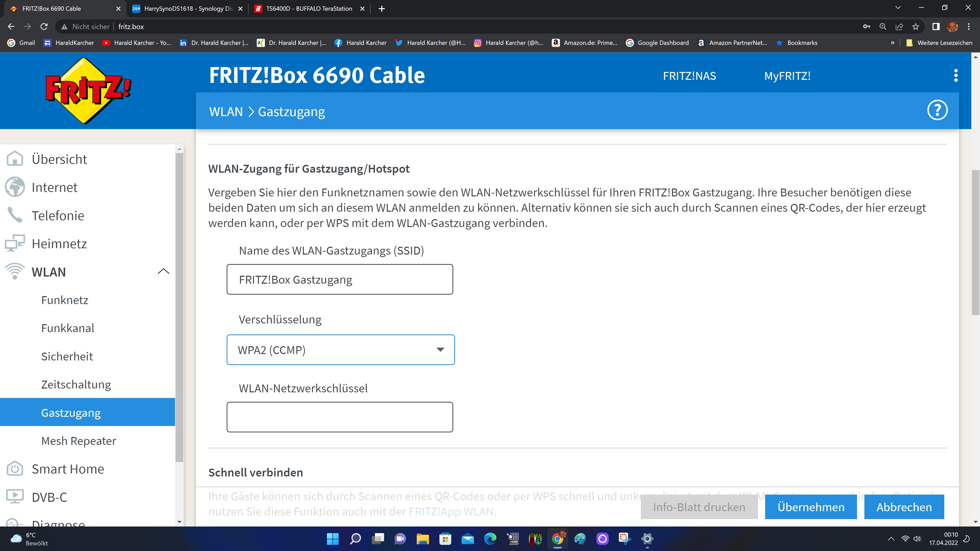The height and width of the screenshot is (551, 980).
Task: Open Chrome's password key icon
Action: click(867, 27)
